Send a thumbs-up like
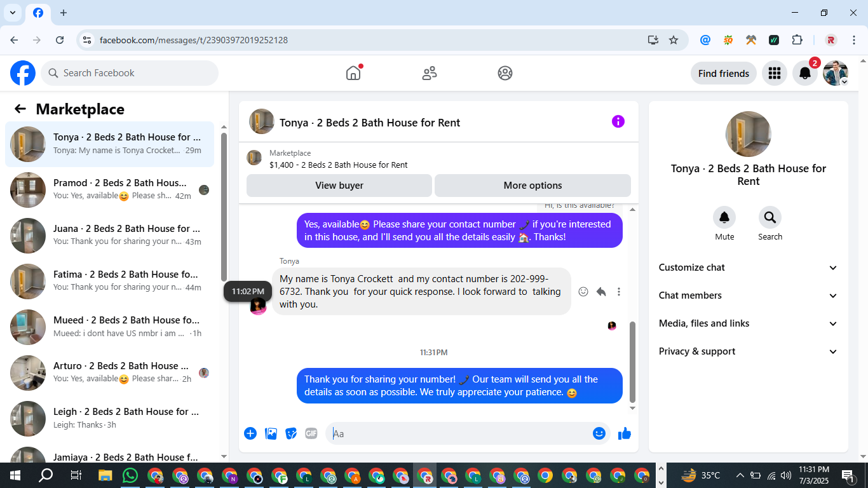Viewport: 868px width, 488px height. [x=625, y=433]
